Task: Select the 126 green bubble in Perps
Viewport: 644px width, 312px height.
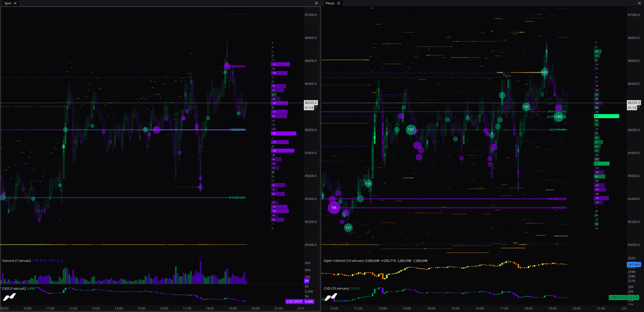Action: click(368, 184)
